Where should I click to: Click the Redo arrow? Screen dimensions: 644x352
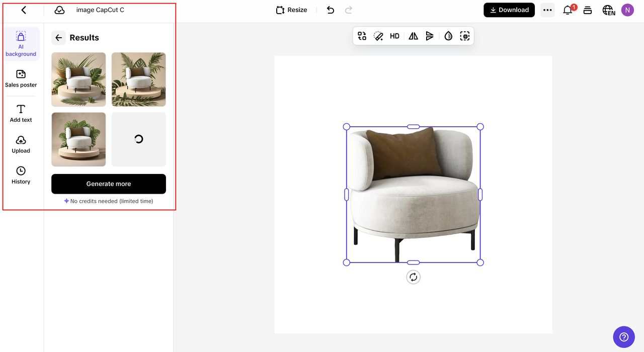point(349,10)
